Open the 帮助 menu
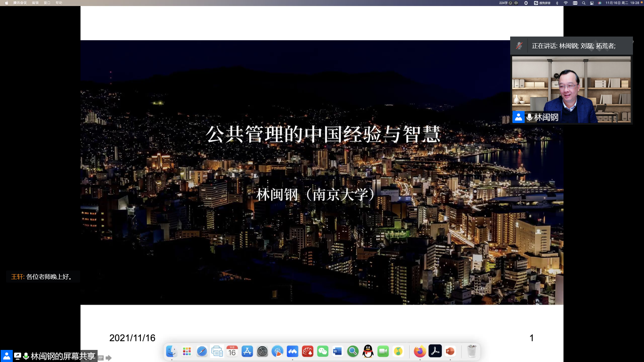The height and width of the screenshot is (362, 644). 59,3
